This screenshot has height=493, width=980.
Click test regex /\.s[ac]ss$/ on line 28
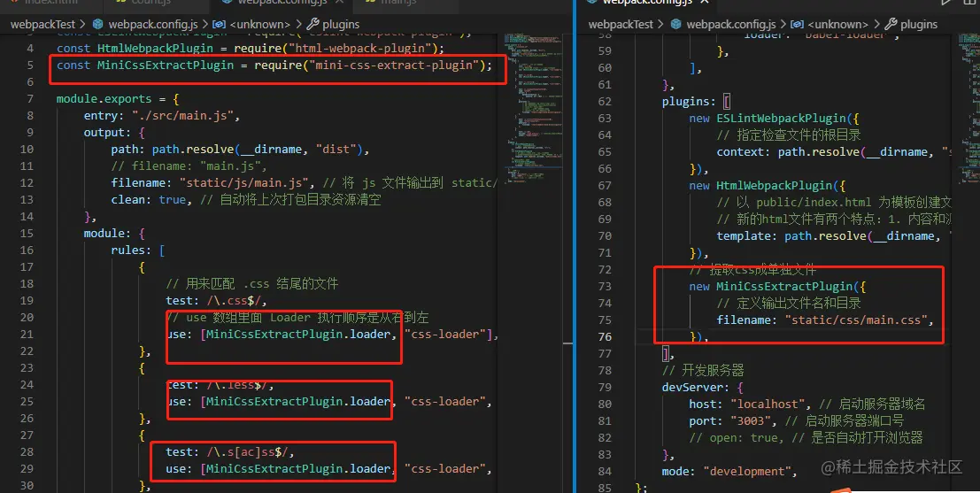coord(250,451)
